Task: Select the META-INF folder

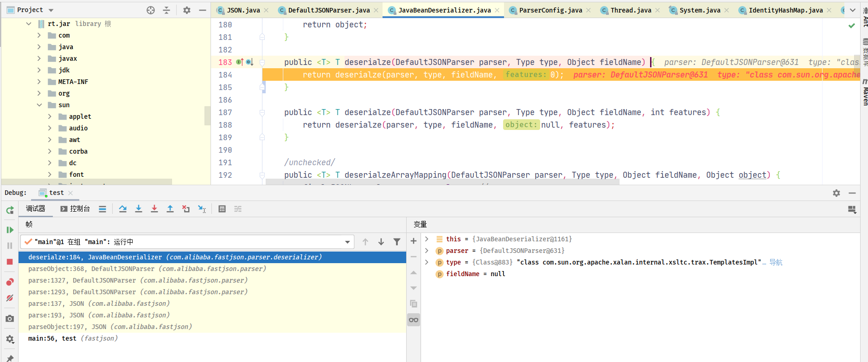Action: [x=73, y=82]
